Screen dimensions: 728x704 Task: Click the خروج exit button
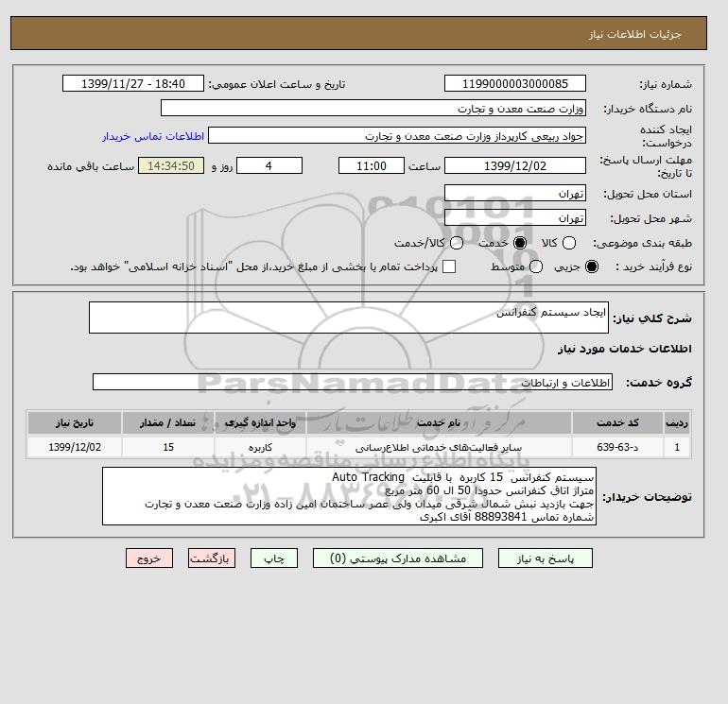coord(149,558)
